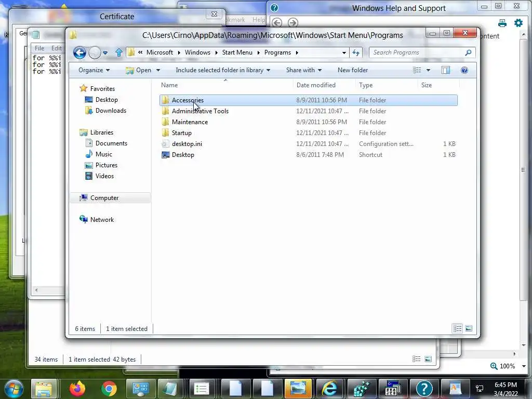532x399 pixels.
Task: Click the Back arrow in Explorer
Action: 79,52
